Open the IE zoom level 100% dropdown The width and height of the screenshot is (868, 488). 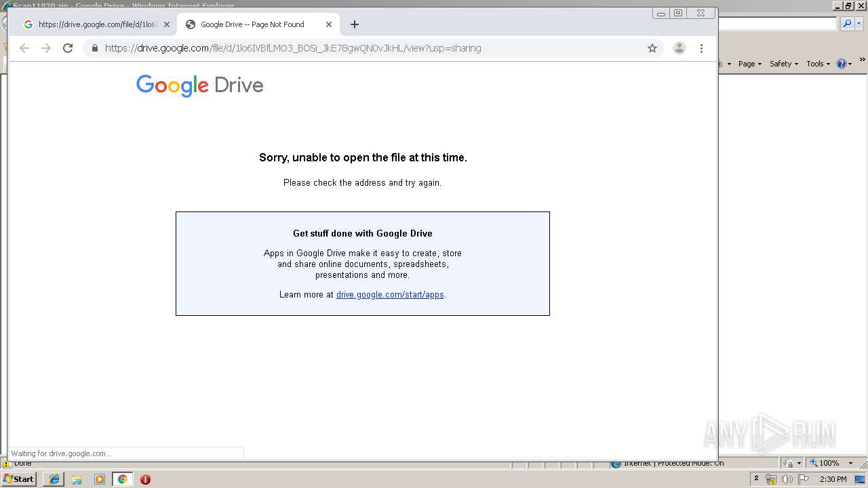(850, 463)
